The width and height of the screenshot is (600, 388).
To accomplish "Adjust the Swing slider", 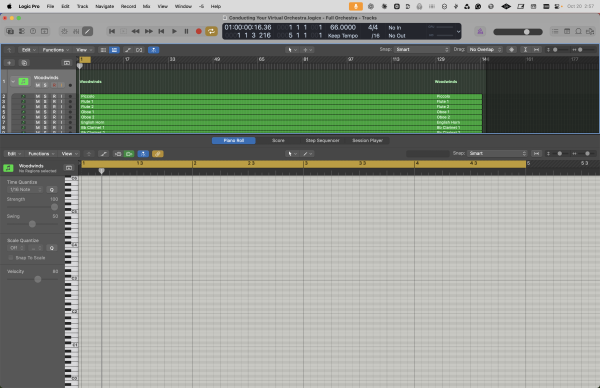I will click(x=33, y=224).
